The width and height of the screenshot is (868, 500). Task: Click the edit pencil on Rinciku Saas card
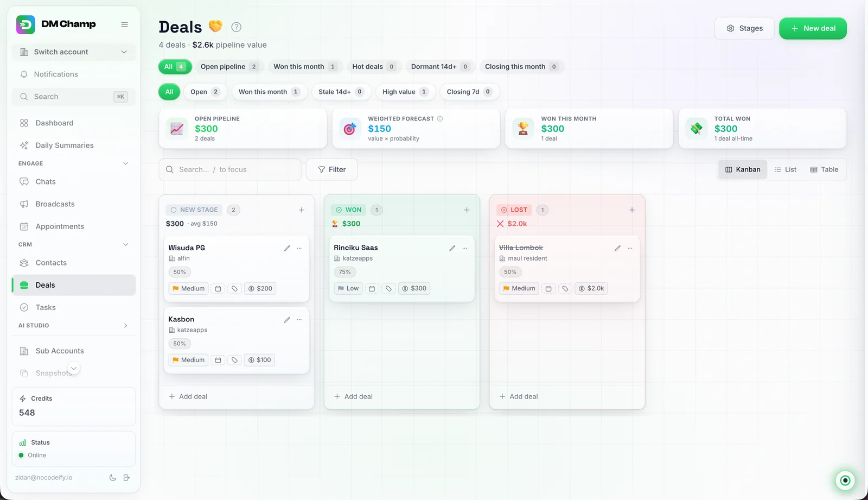(452, 248)
